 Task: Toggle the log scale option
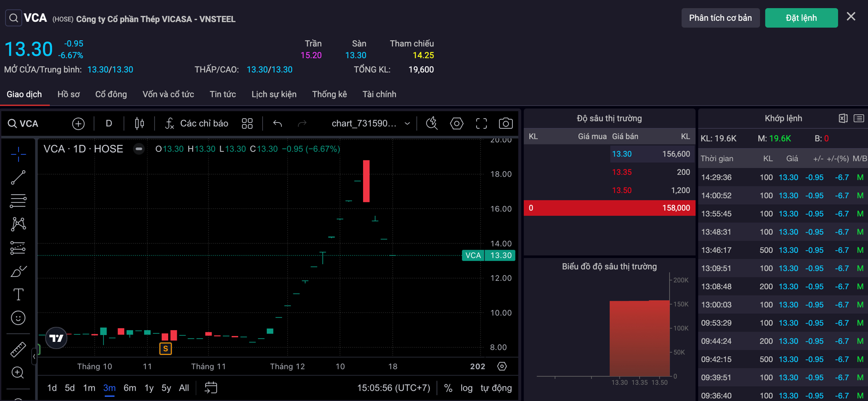click(x=466, y=388)
